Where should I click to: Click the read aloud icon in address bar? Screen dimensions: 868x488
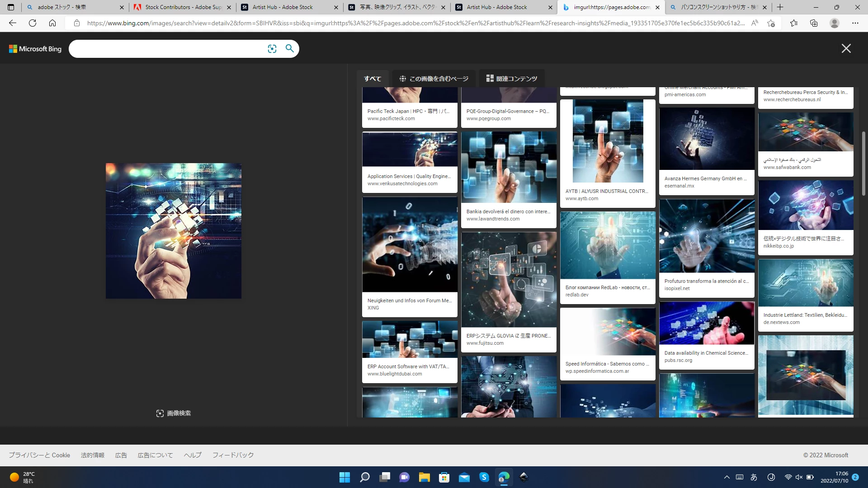tap(754, 23)
